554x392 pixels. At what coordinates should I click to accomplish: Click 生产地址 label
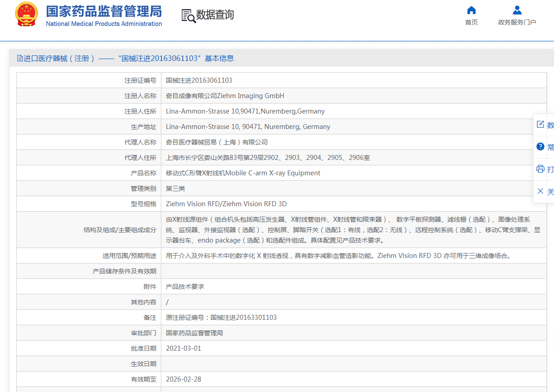[144, 127]
